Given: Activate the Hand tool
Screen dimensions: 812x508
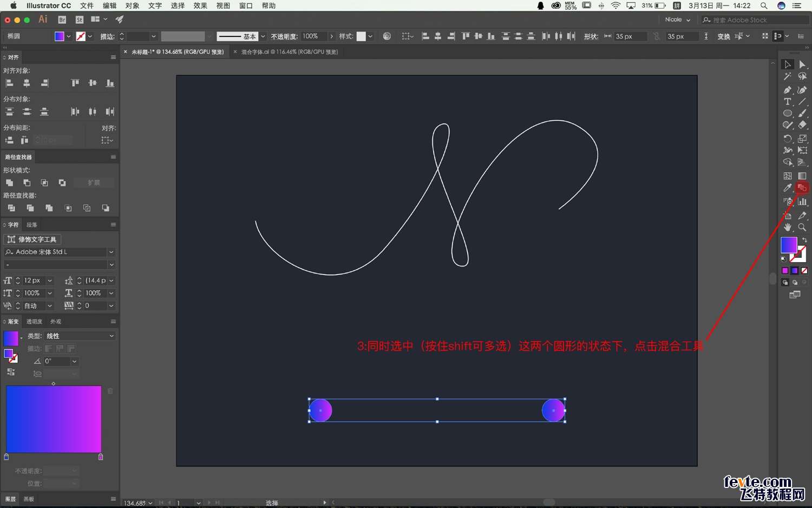Looking at the screenshot, I should tap(788, 227).
